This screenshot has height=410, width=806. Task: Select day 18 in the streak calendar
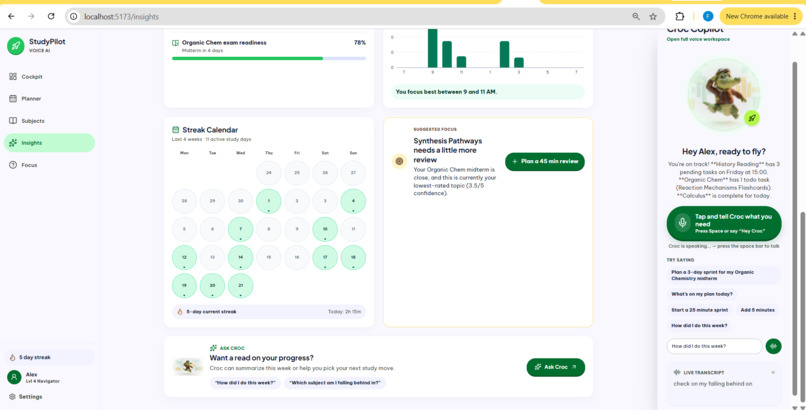click(x=353, y=258)
